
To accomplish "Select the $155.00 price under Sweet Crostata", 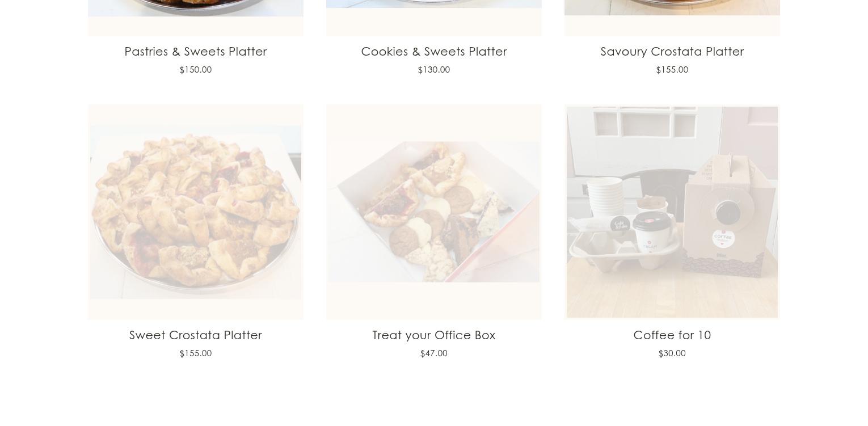I will (196, 353).
